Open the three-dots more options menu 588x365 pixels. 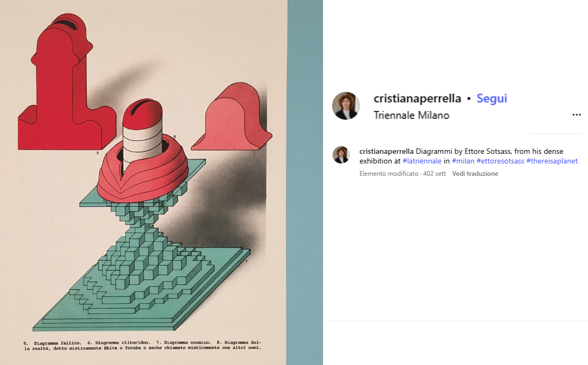576,115
